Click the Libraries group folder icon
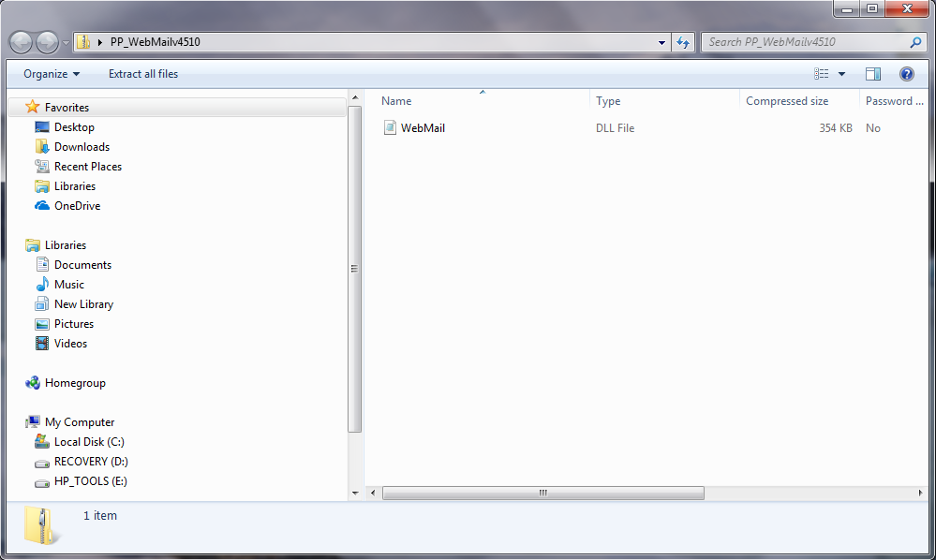The image size is (936, 560). (32, 245)
